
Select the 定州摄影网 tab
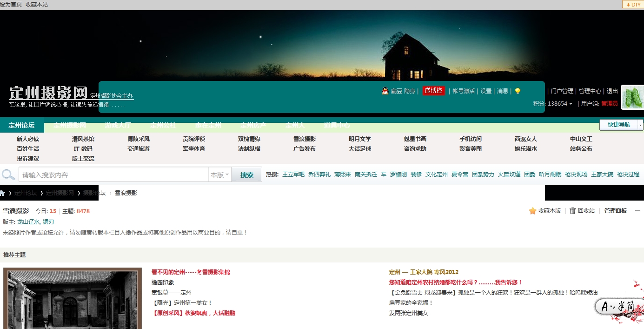click(70, 125)
